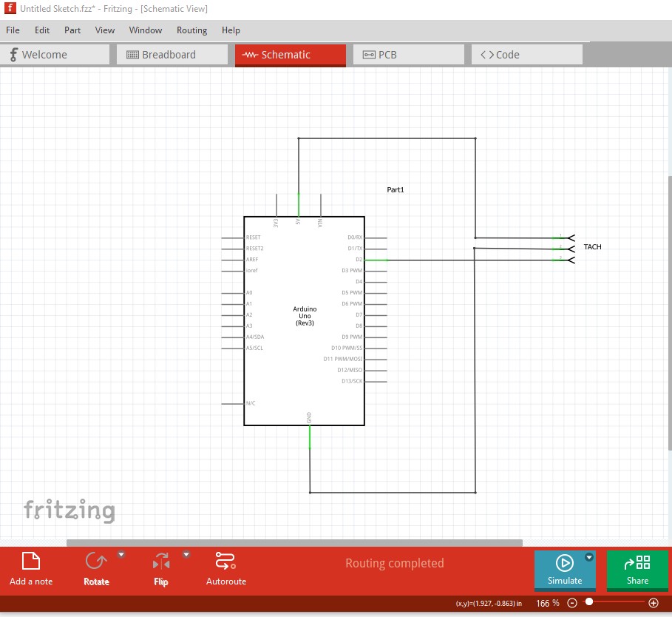Viewport: 672px width, 617px height.
Task: Switch to the Code tab
Action: coord(526,55)
